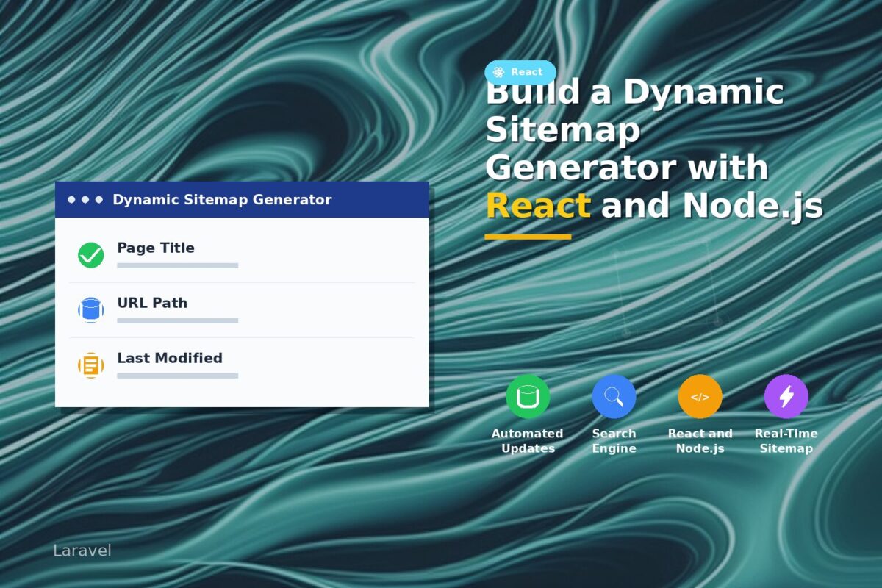This screenshot has width=882, height=588.
Task: Click the gray bar under Last Modified
Action: [178, 376]
